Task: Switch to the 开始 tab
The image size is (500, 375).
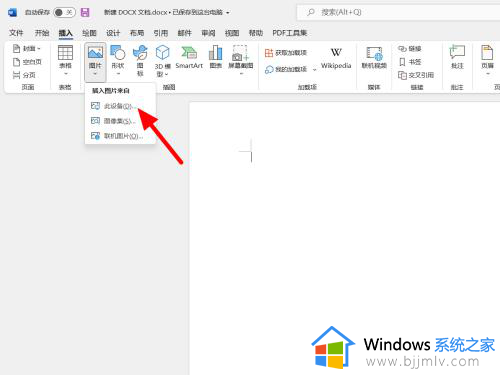Action: (x=42, y=33)
